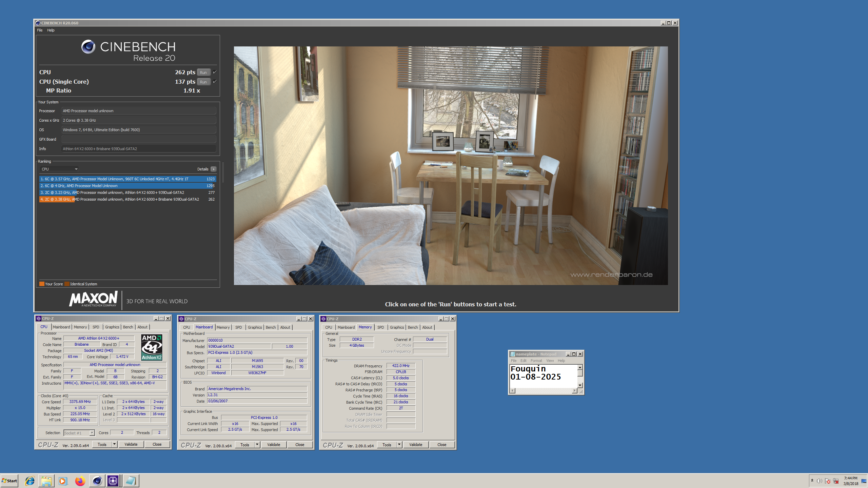Open CPU tab in third CPU-Z window
Image resolution: width=868 pixels, height=488 pixels.
pyautogui.click(x=329, y=327)
